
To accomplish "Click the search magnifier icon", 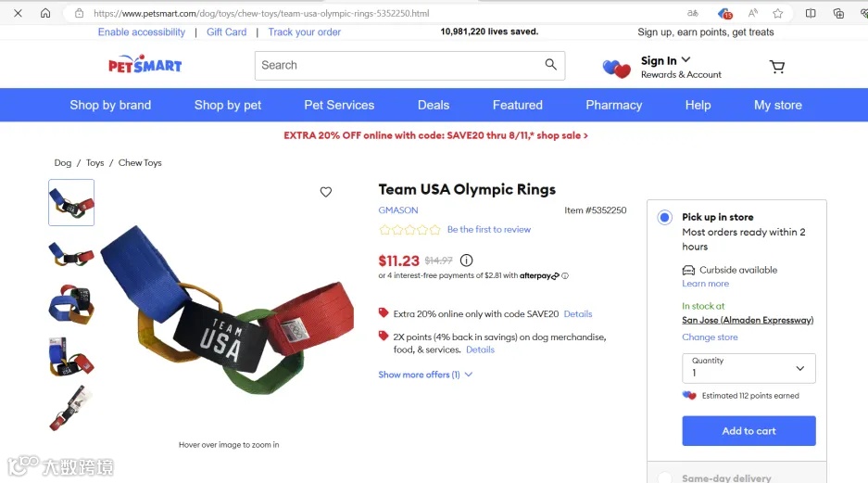I will coord(550,64).
